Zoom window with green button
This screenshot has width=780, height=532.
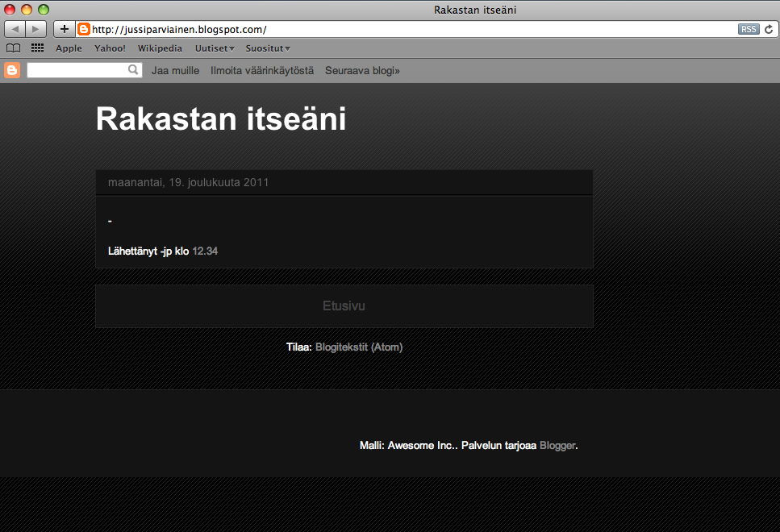point(44,10)
